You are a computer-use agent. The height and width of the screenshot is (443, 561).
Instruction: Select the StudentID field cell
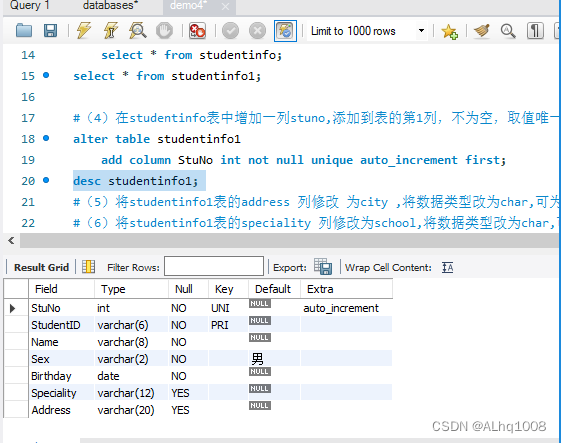tap(62, 325)
